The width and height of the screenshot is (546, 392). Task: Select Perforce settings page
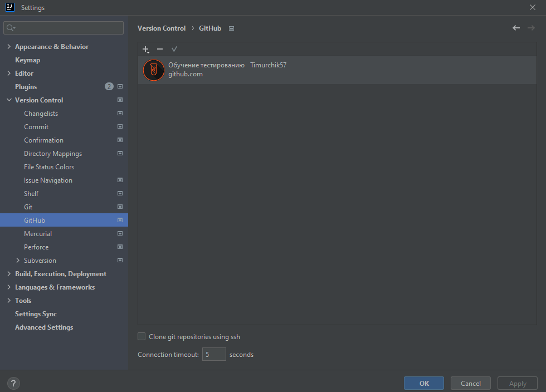tap(36, 247)
